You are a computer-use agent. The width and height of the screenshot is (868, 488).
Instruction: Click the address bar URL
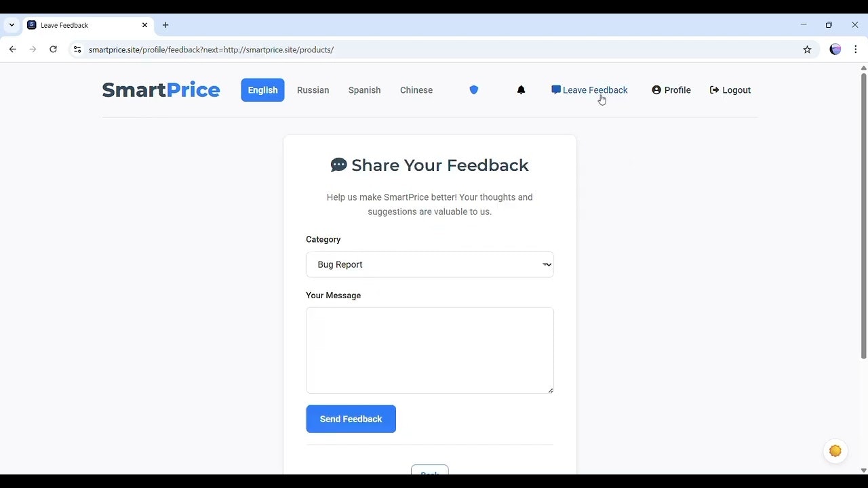coord(211,49)
